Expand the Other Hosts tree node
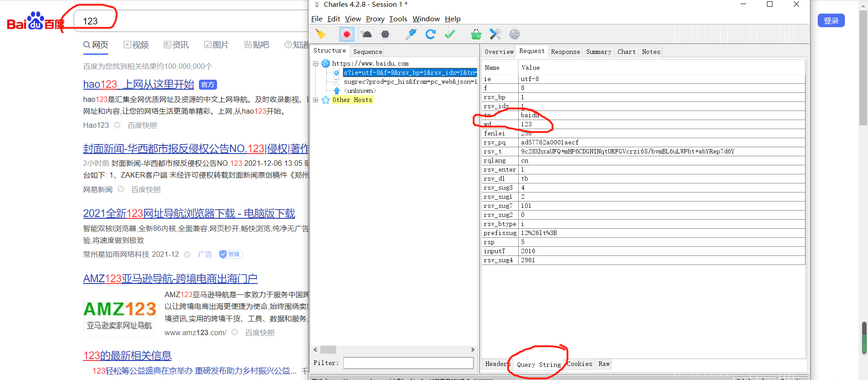The image size is (868, 380). click(316, 100)
